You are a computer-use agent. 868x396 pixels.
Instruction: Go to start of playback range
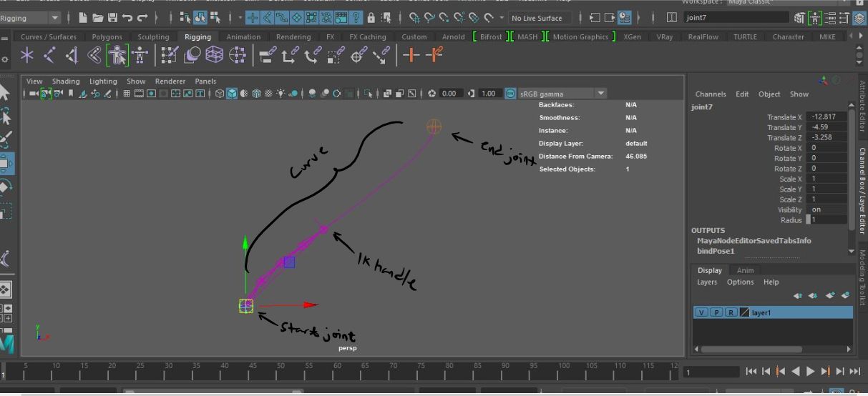(751, 371)
